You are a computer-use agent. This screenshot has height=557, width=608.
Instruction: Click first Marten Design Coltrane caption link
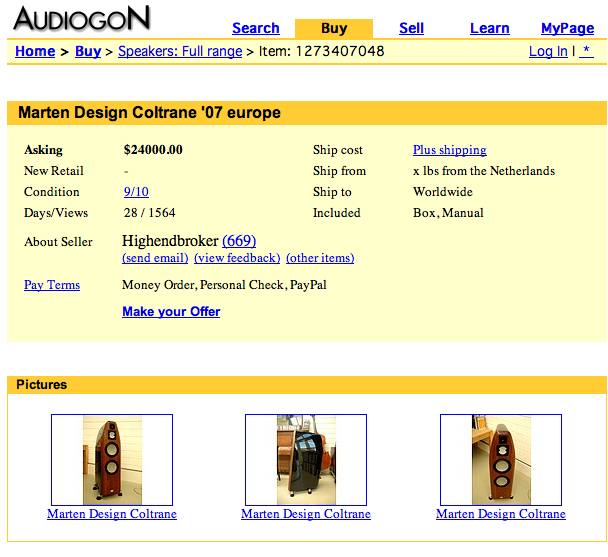112,514
